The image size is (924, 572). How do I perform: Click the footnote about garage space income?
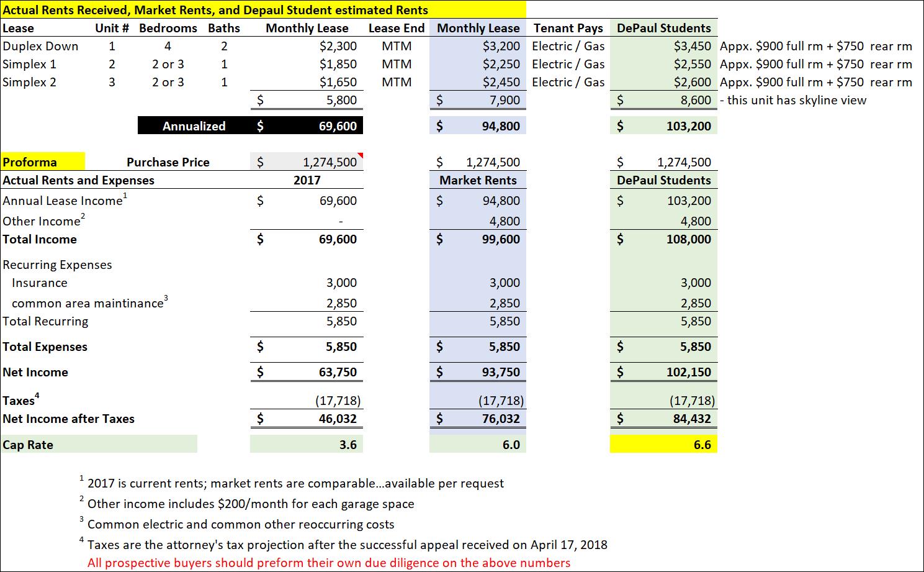click(x=247, y=503)
